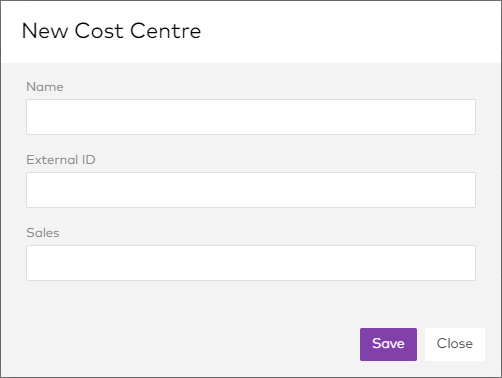
Task: Hit the purple Save button
Action: [x=388, y=344]
